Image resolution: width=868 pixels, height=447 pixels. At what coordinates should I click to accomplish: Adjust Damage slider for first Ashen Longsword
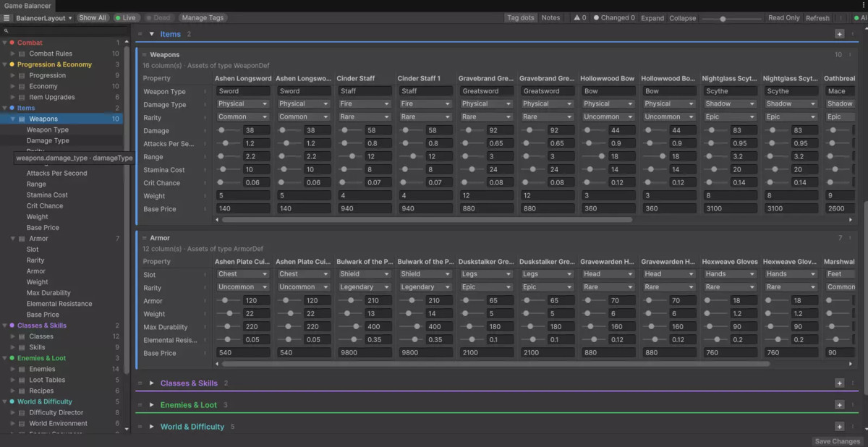coord(228,130)
